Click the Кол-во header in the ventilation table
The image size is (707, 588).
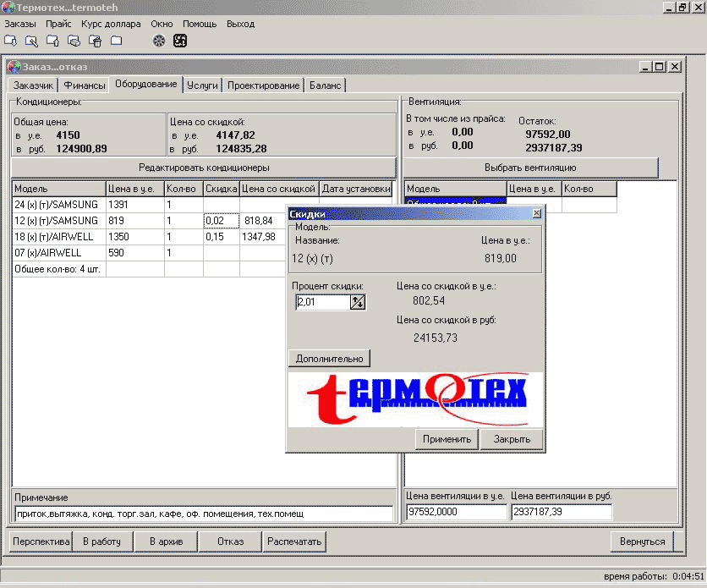(589, 189)
